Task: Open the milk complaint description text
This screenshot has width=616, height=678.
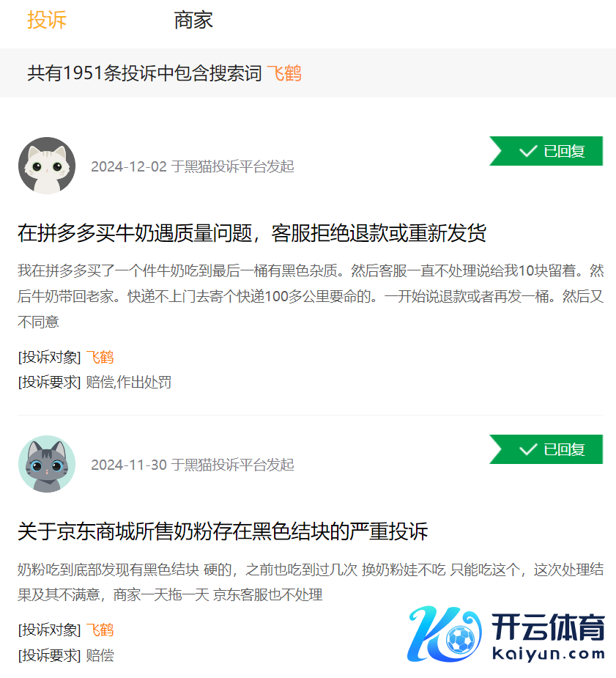Action: coord(311,296)
